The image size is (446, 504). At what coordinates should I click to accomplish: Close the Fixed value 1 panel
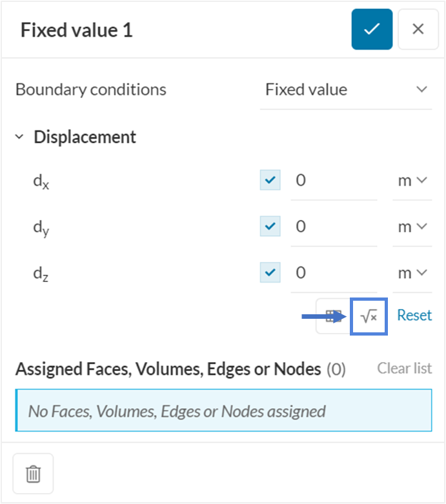[418, 30]
